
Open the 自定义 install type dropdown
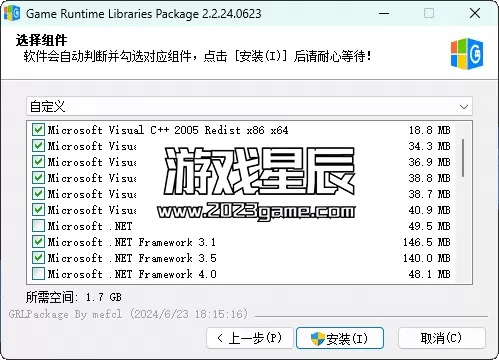[x=249, y=107]
